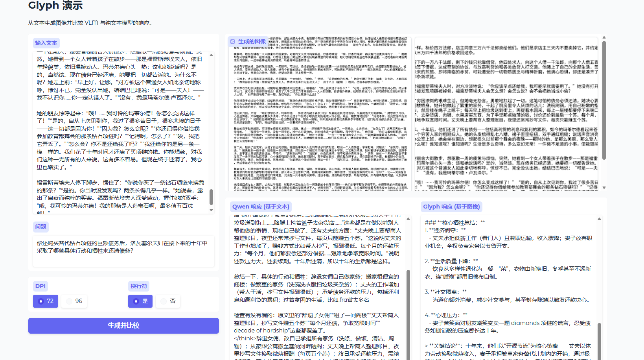Select the 72 DPI radio option
The width and height of the screenshot is (644, 360).
[x=46, y=301]
